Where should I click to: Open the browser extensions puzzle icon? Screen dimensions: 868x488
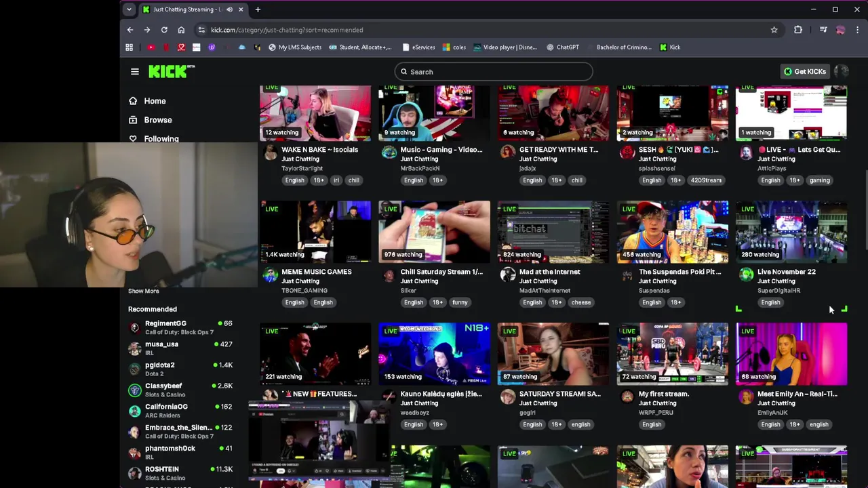(x=798, y=30)
